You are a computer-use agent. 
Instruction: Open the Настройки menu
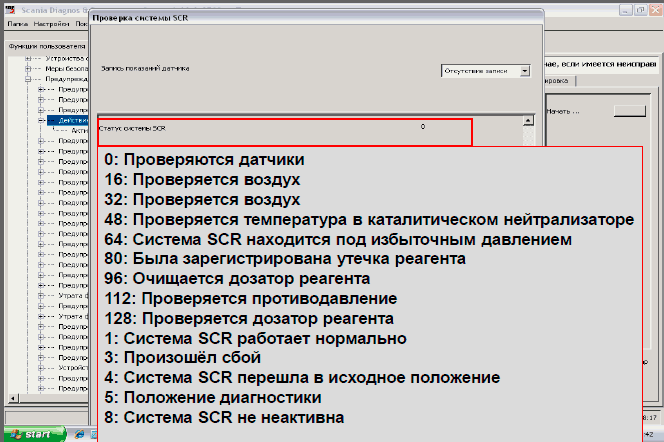(50, 23)
